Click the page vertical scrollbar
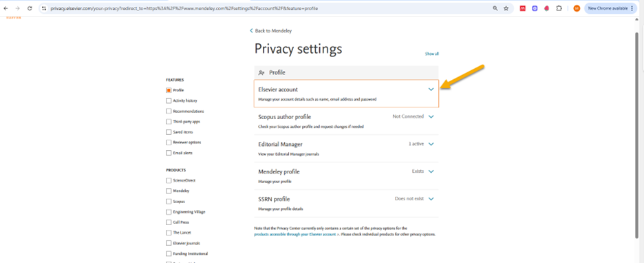Viewport: 644px width, 263px height. pyautogui.click(x=637, y=136)
